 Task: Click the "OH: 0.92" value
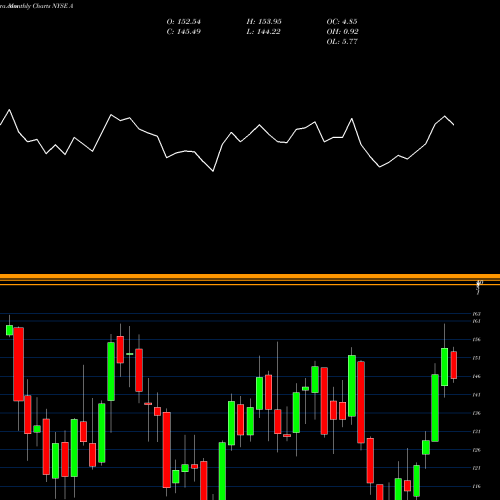pos(342,32)
